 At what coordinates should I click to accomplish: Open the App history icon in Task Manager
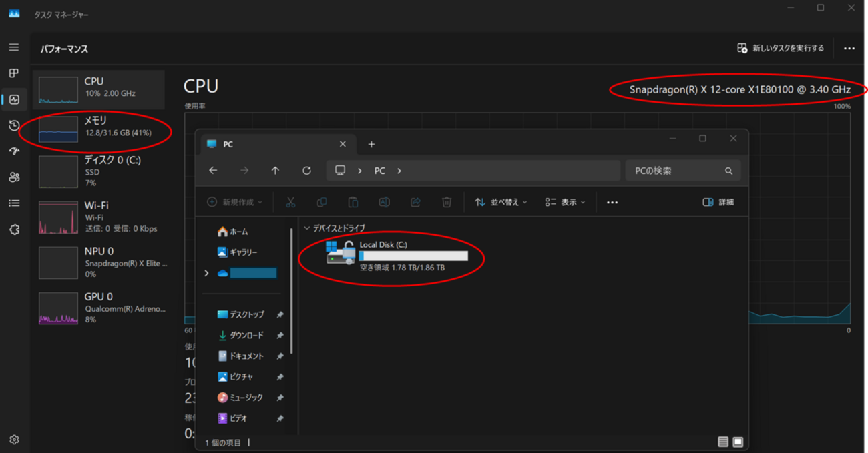pyautogui.click(x=14, y=125)
